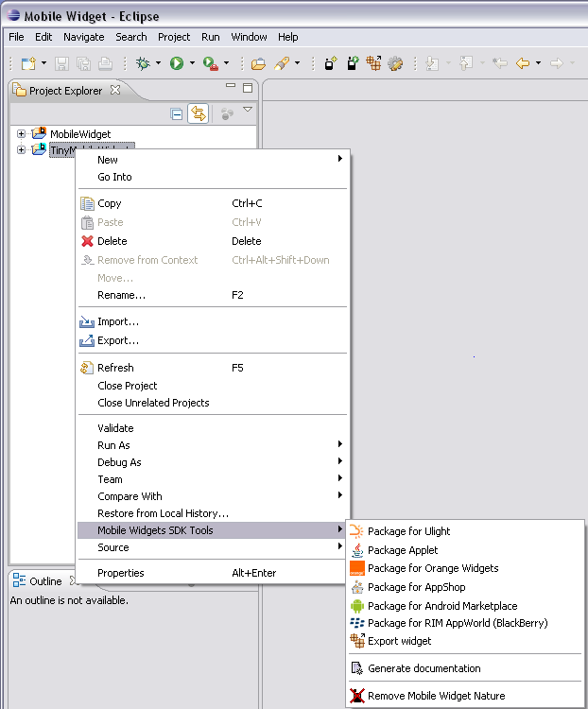Open the Search menu
The image size is (588, 709).
coord(131,37)
